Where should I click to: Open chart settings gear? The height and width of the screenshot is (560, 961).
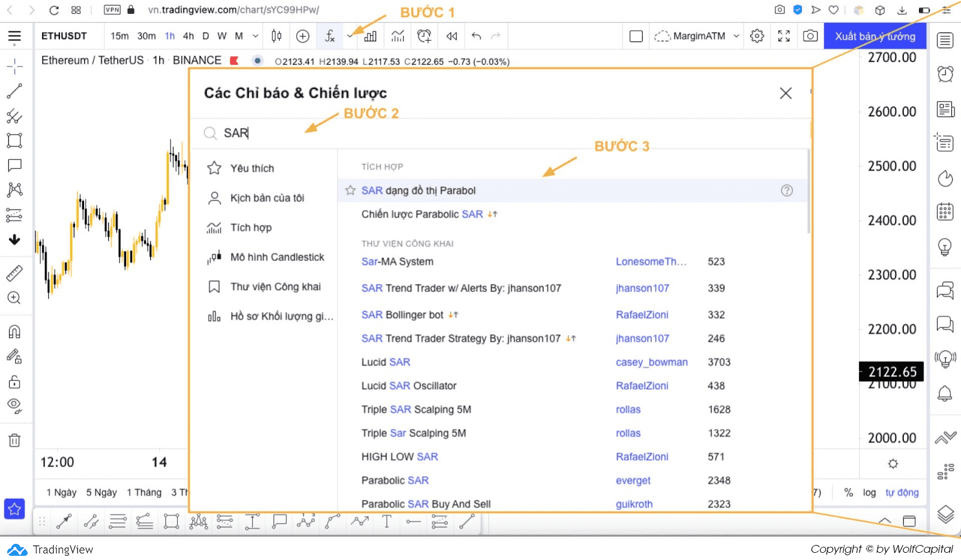(757, 36)
